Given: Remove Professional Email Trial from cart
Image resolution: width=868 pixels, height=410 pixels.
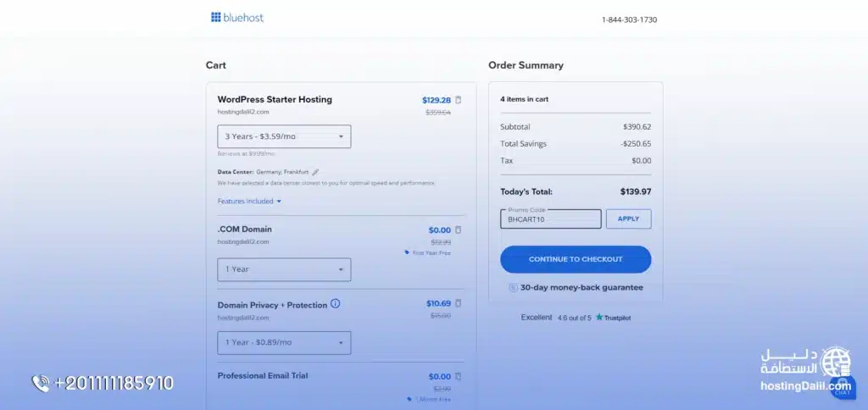Looking at the screenshot, I should coord(458,376).
